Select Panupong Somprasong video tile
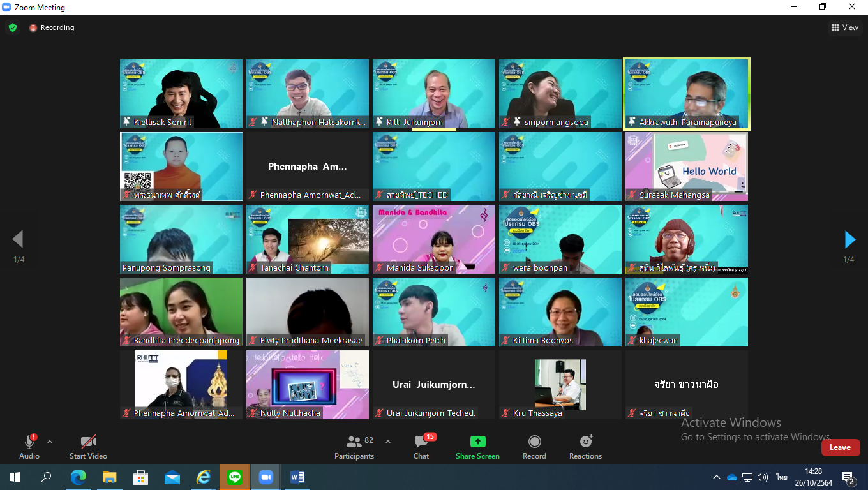Screen dimensions: 868x490 pos(181,239)
